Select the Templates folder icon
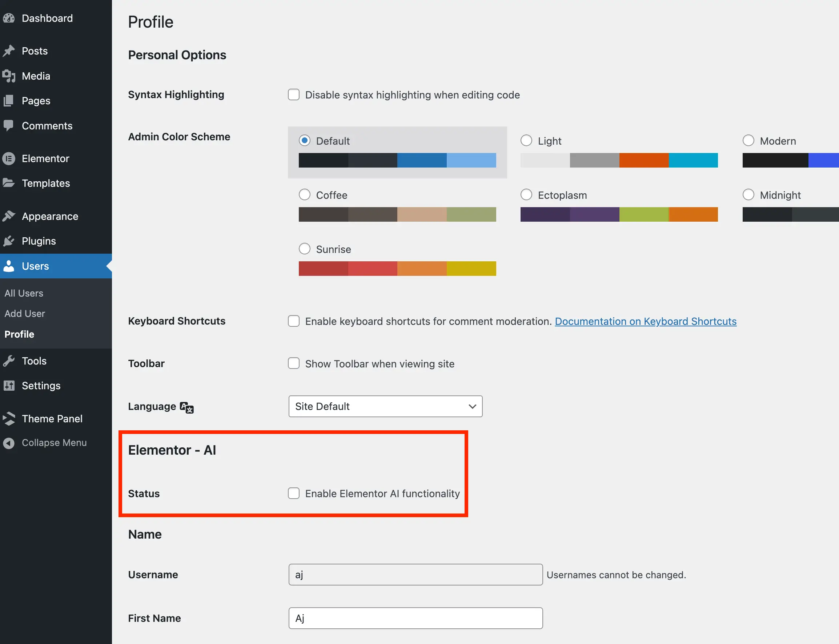This screenshot has height=644, width=839. [x=9, y=183]
